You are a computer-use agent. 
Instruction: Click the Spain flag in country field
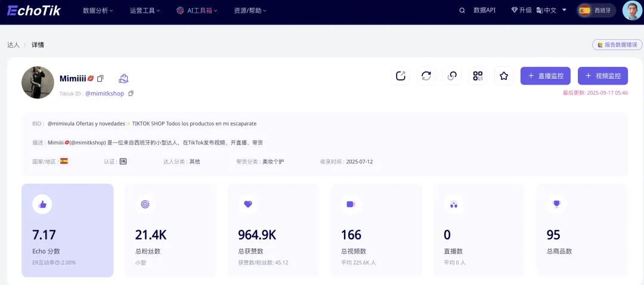pyautogui.click(x=64, y=161)
